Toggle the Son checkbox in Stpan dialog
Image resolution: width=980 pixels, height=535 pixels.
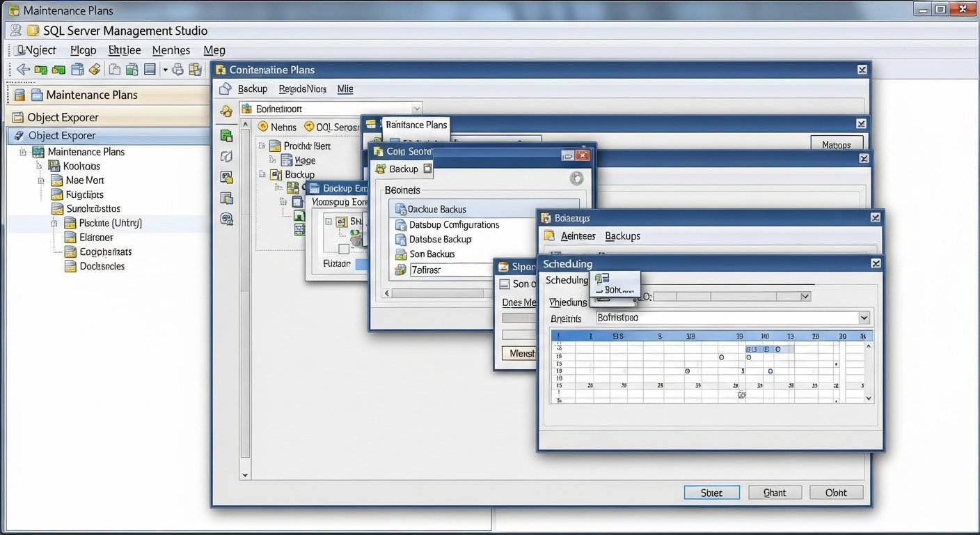(505, 284)
